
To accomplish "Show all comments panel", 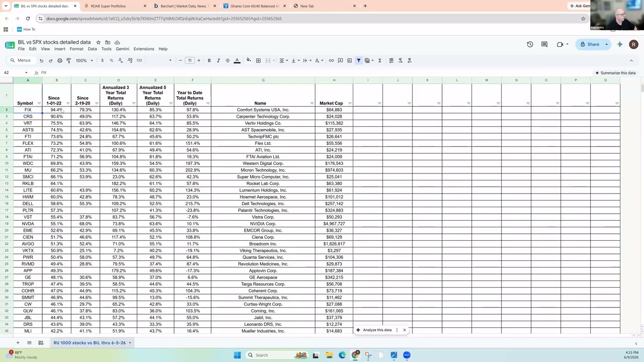I will [x=544, y=44].
